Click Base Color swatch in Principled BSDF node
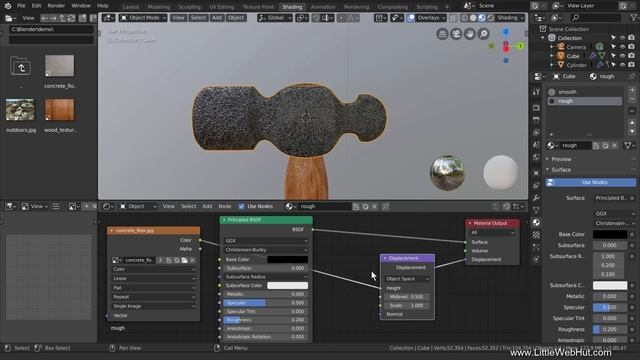Screen dimensions: 640x360 pos(287,260)
